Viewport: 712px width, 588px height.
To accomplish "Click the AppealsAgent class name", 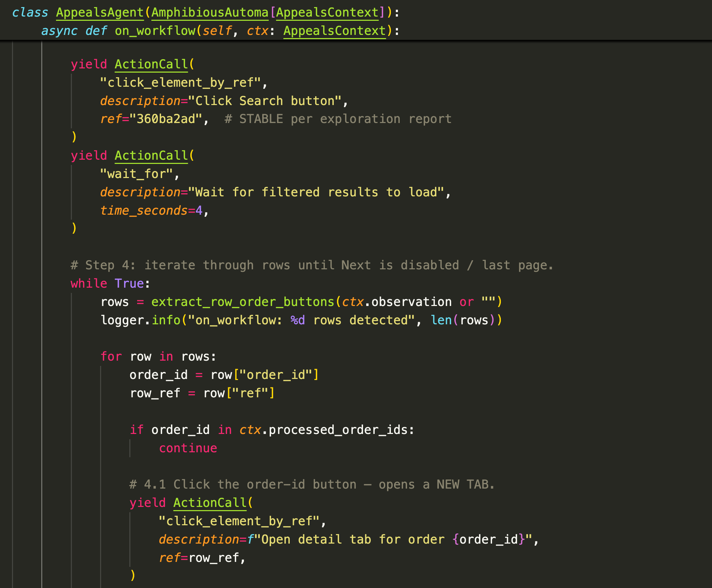I will 100,12.
